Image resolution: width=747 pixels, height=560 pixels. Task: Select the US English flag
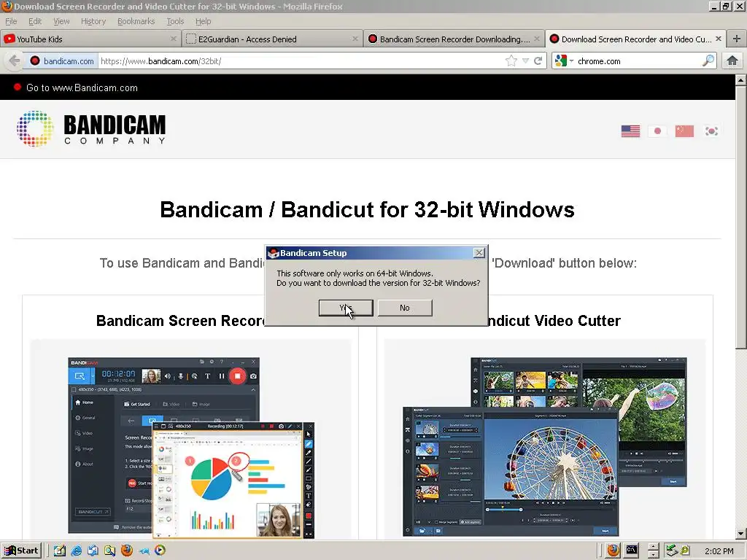[x=630, y=131]
